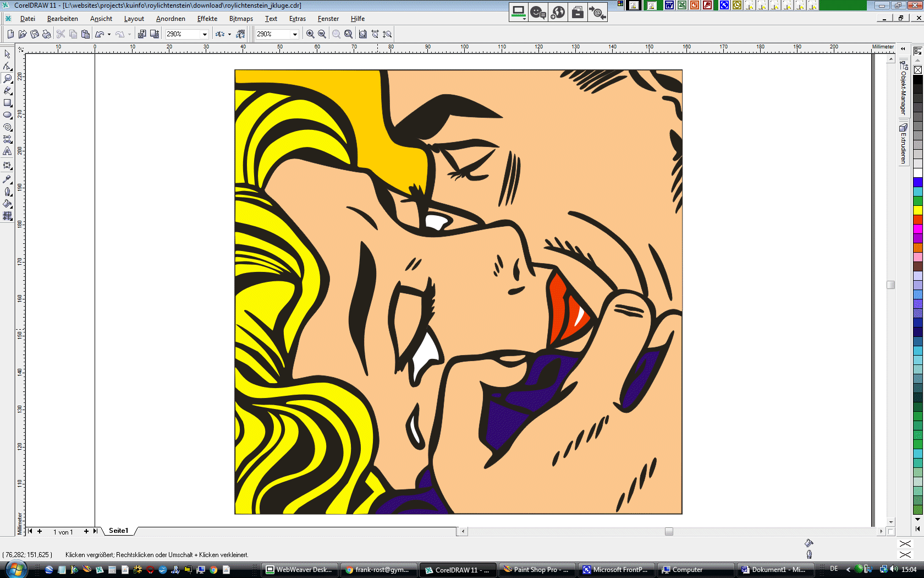Click the Windows Start orb
924x578 pixels.
coord(15,569)
